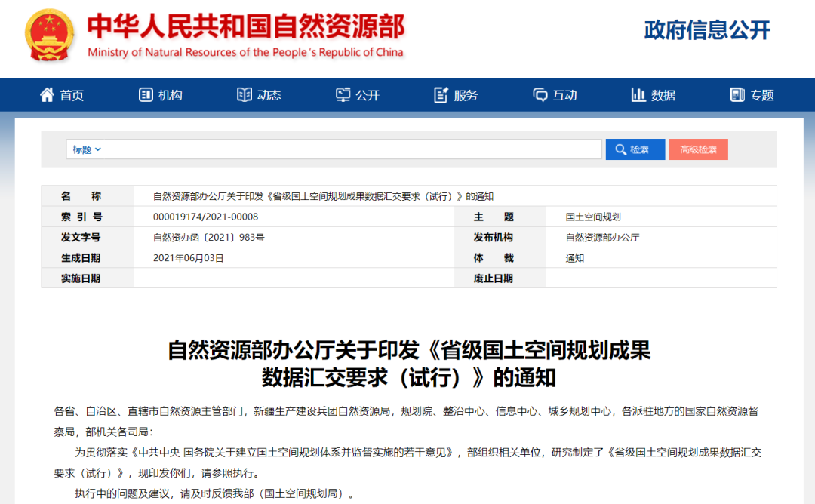Click the 发布机构 label
The height and width of the screenshot is (504, 815).
[x=494, y=238]
